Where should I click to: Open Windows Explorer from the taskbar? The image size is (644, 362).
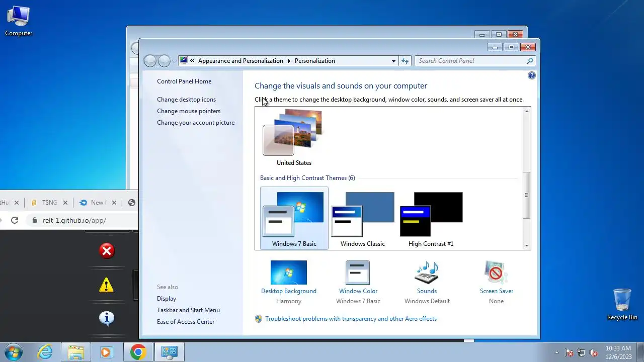(x=76, y=352)
